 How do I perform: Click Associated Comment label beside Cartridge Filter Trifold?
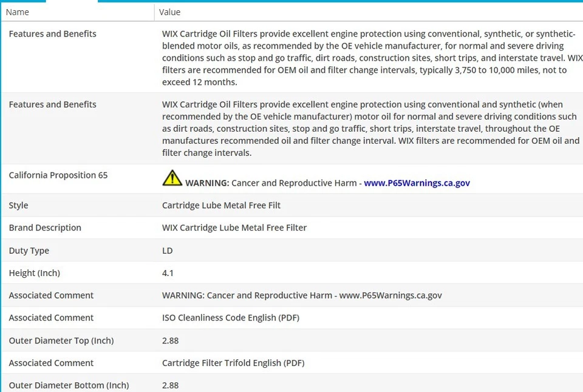pos(51,363)
